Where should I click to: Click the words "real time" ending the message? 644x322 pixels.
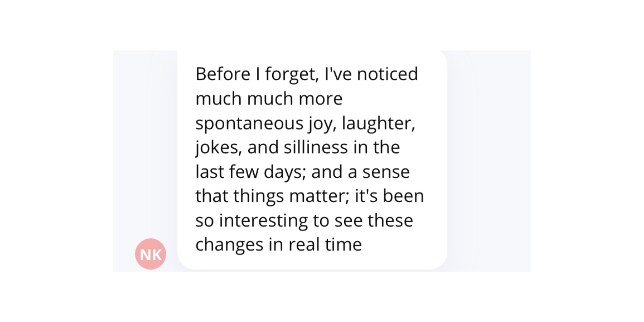(325, 245)
